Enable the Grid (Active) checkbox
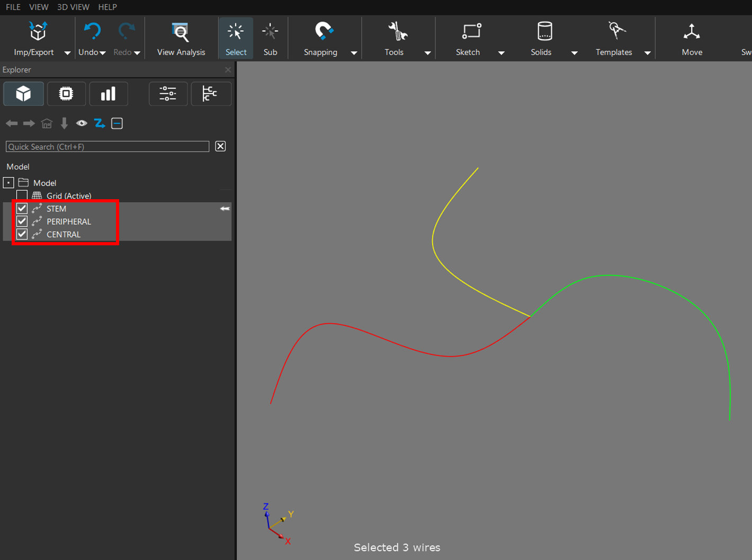 22,196
